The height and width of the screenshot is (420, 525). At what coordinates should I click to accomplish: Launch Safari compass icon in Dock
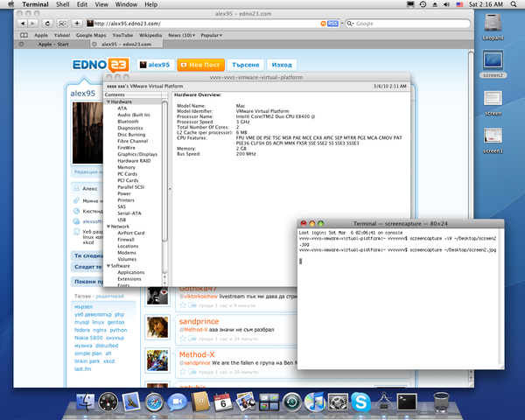click(x=154, y=402)
